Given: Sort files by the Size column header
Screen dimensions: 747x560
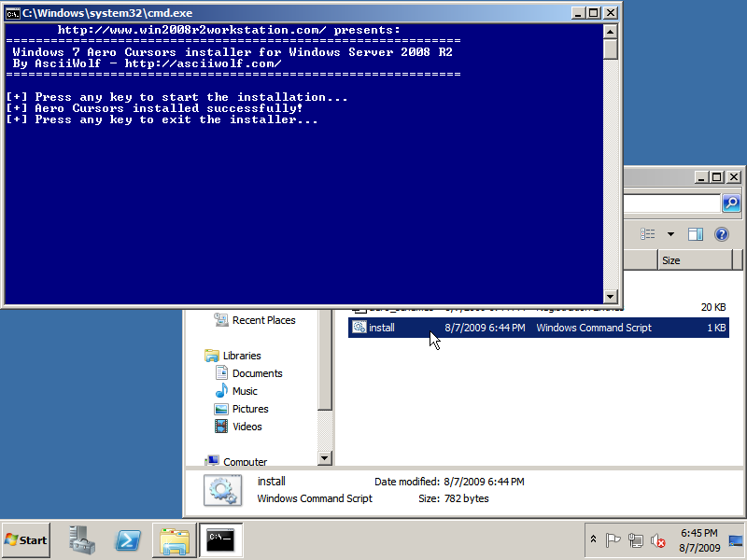Looking at the screenshot, I should (695, 260).
